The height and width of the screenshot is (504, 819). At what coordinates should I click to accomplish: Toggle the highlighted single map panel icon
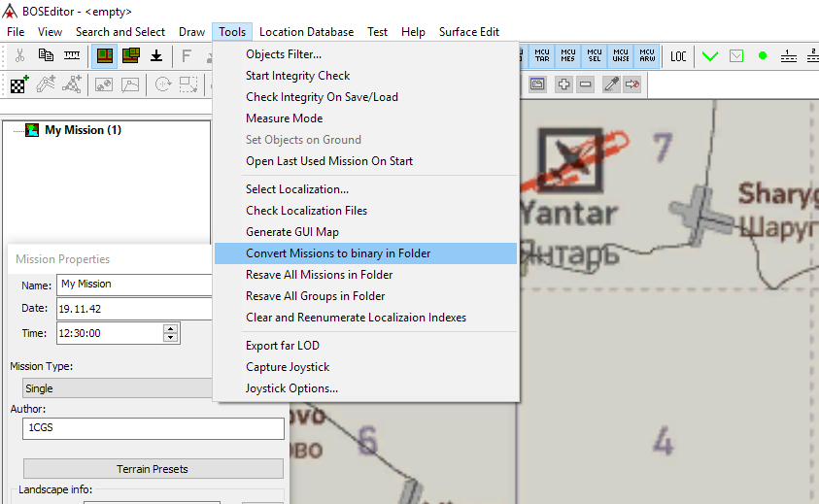click(x=105, y=55)
